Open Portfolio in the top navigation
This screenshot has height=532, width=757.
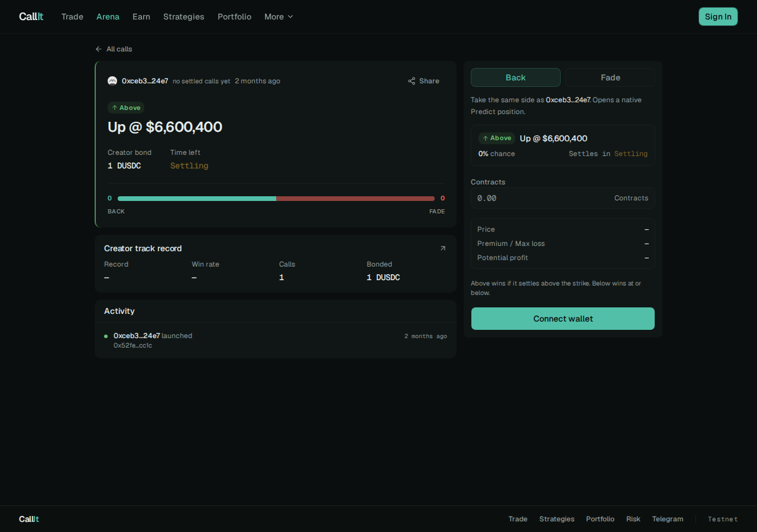234,17
